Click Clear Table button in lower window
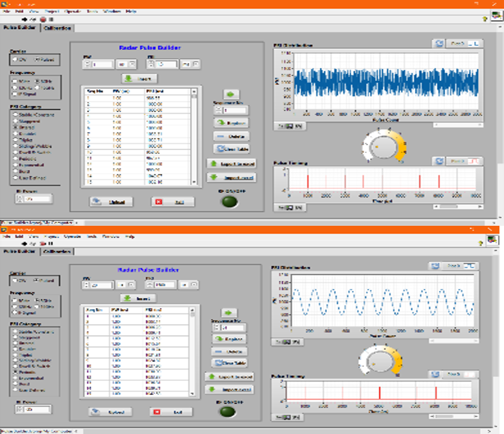504x434 pixels. tap(230, 363)
